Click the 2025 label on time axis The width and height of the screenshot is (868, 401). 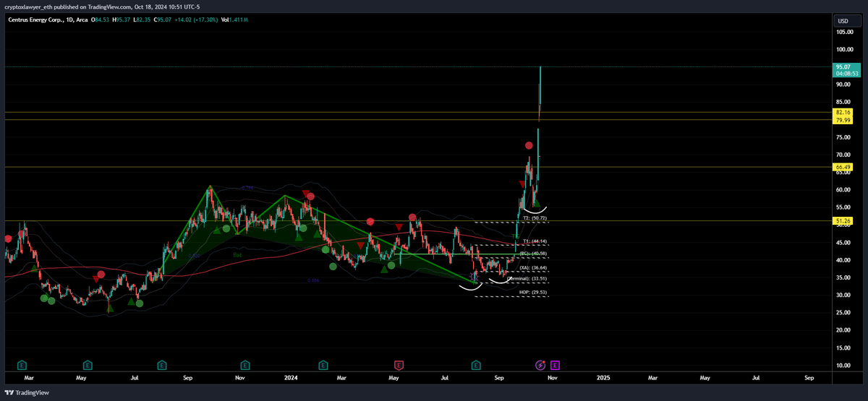point(603,378)
